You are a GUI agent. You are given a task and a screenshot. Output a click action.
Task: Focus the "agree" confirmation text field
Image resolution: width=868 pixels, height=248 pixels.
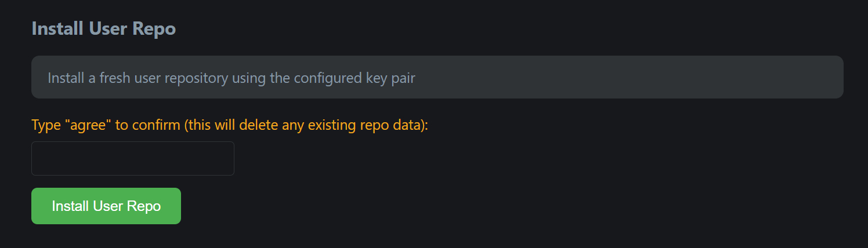coord(132,158)
